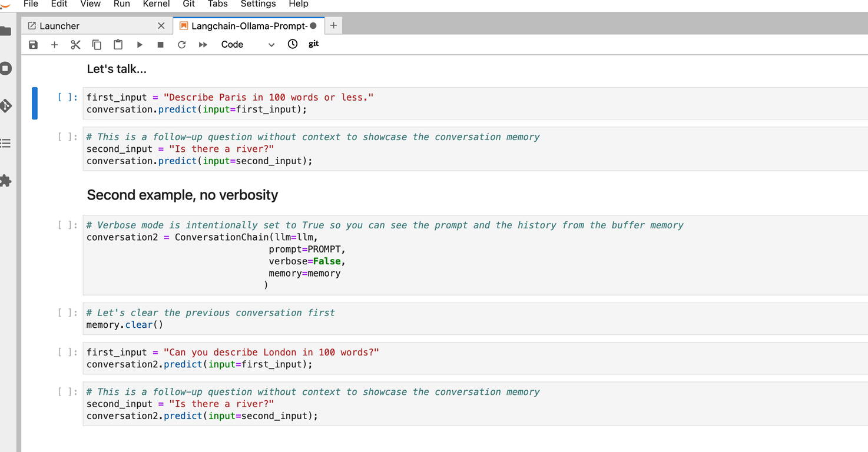Paste cell from clipboard toolbar icon
Viewport: 868px width, 452px height.
click(x=118, y=45)
